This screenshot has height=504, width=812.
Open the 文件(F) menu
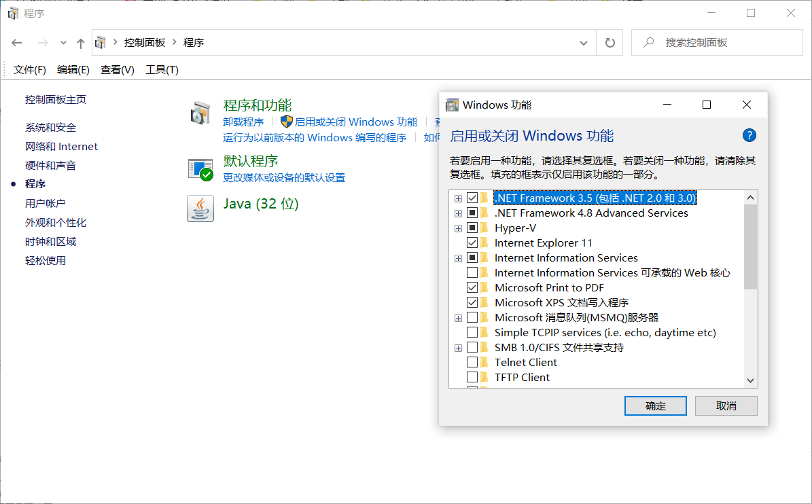point(29,70)
